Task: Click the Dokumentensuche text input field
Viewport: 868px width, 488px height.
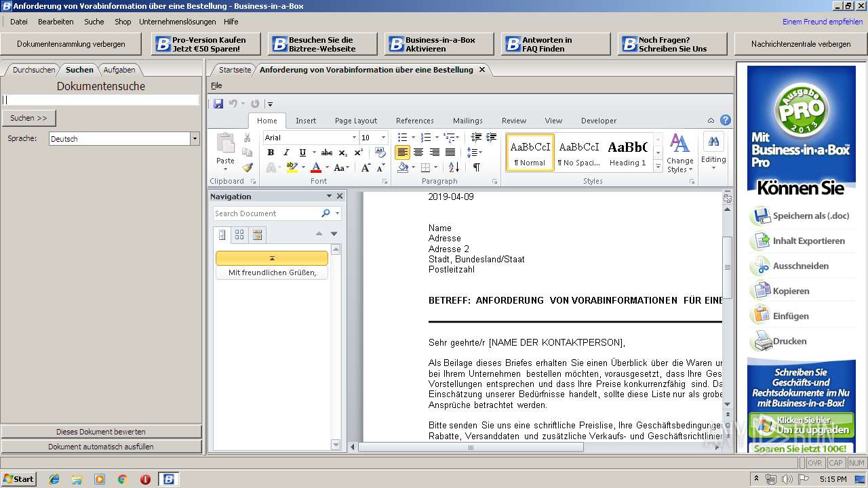Action: [100, 100]
